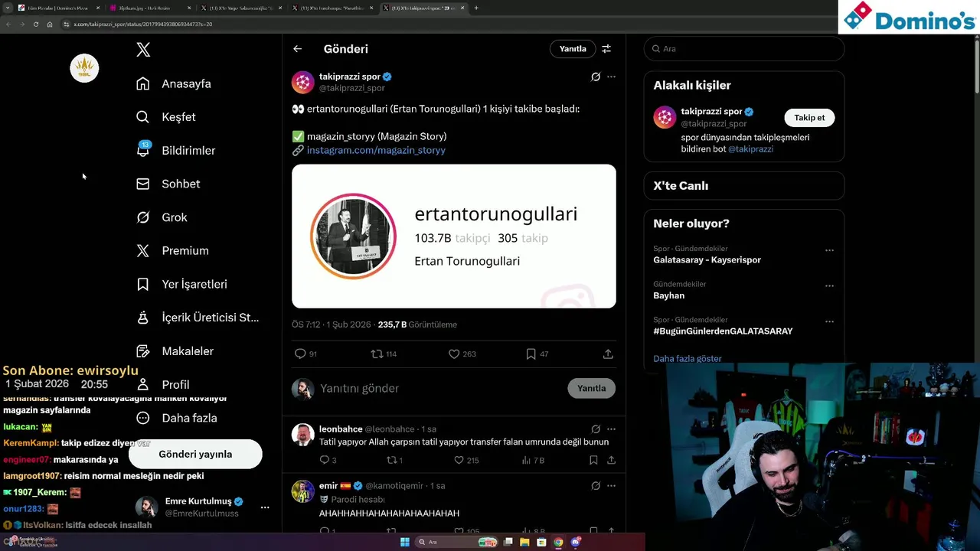
Task: Open Sohbet messages
Action: [x=168, y=184]
